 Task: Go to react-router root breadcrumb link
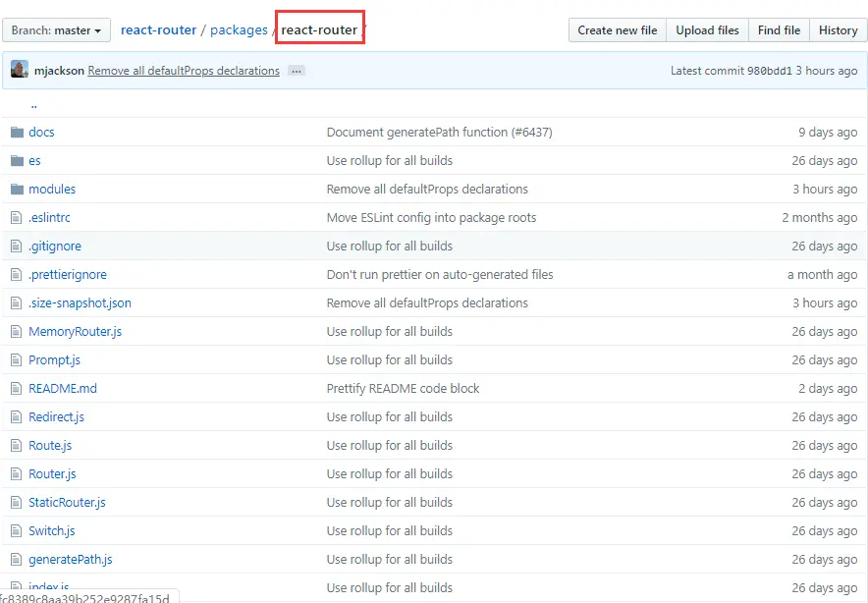point(158,29)
